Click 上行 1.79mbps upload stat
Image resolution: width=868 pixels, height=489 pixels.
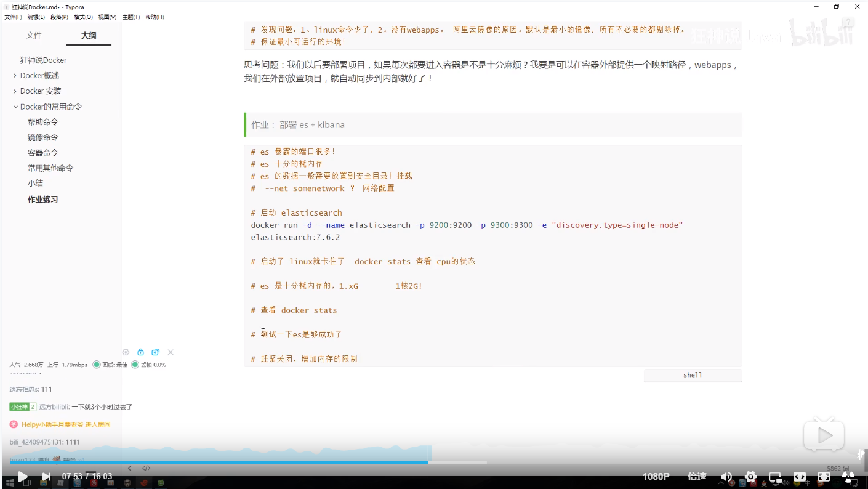[67, 365]
